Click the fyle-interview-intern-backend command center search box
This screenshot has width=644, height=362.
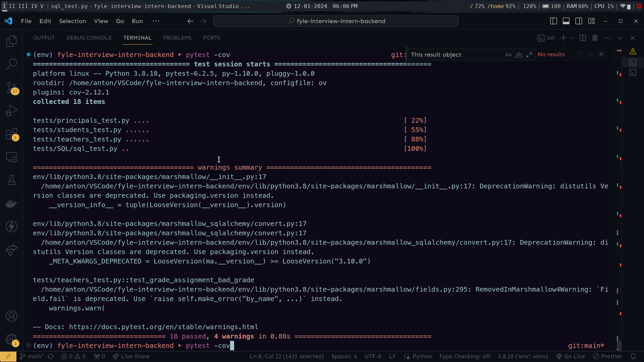[x=336, y=21]
